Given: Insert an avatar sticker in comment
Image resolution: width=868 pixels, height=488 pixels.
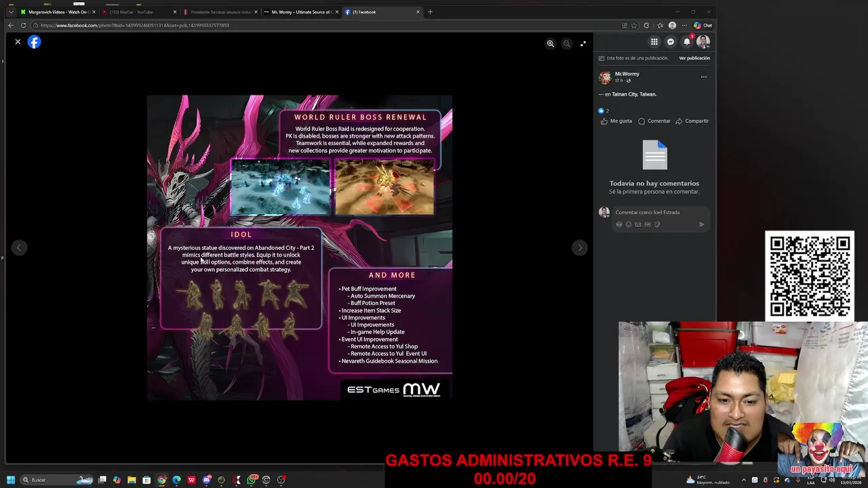Looking at the screenshot, I should pyautogui.click(x=619, y=224).
